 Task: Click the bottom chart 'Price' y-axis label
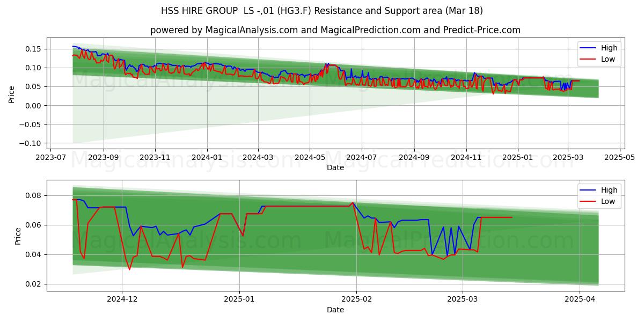pos(18,236)
